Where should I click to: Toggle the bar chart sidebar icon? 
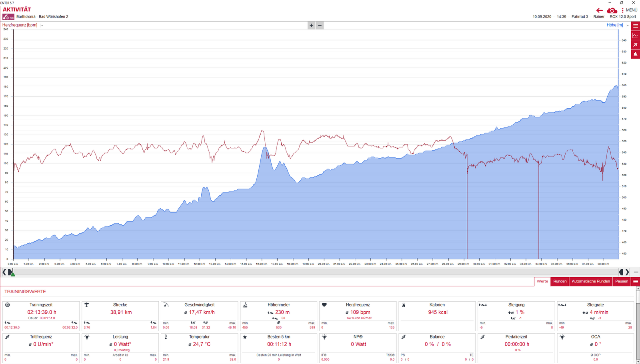(x=635, y=54)
